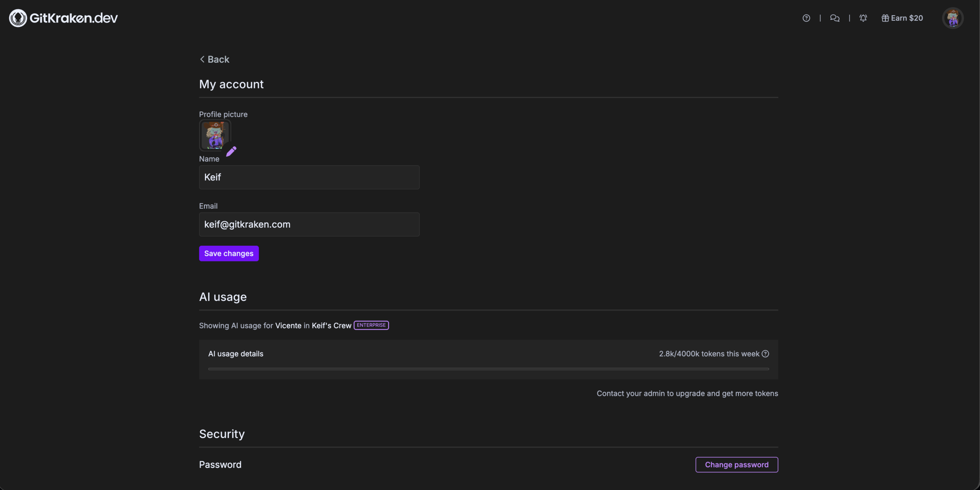Open notifications with the bell icon

[863, 18]
